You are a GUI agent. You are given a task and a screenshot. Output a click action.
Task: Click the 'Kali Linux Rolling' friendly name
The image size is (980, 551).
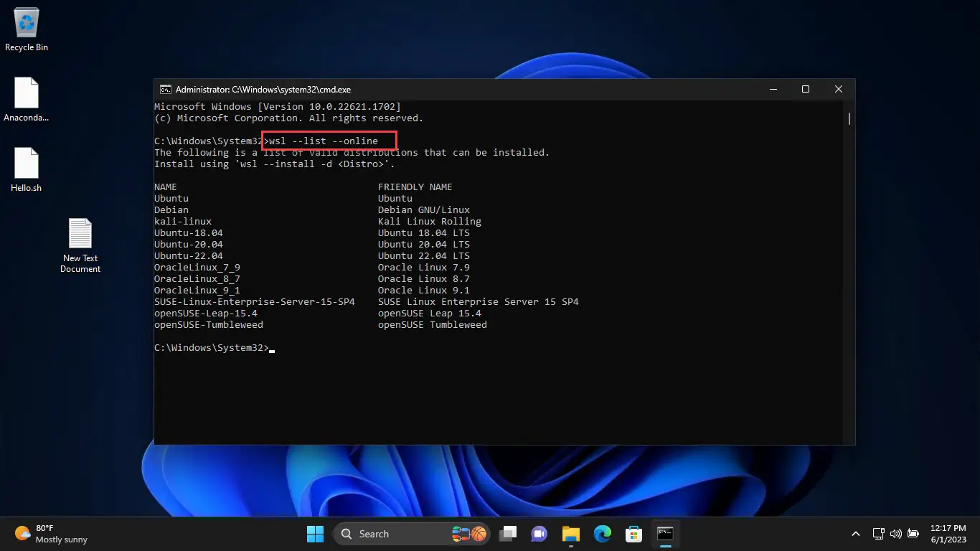click(x=430, y=222)
